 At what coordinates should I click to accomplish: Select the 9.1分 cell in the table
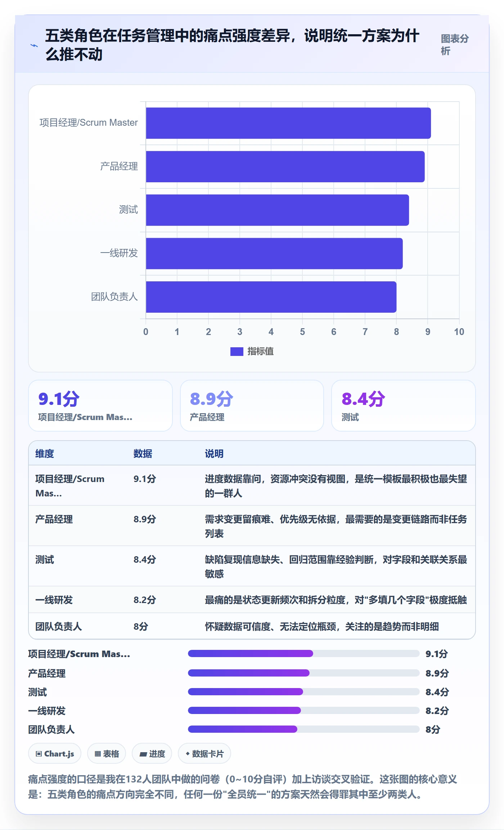click(145, 479)
